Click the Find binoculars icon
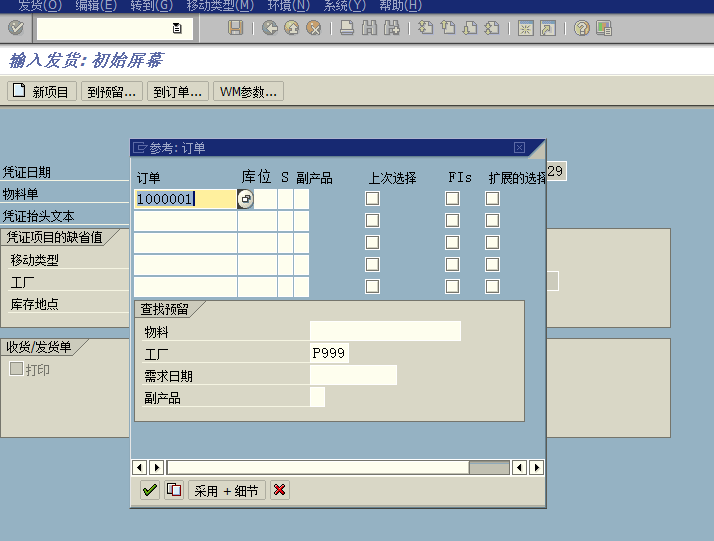 click(x=369, y=28)
